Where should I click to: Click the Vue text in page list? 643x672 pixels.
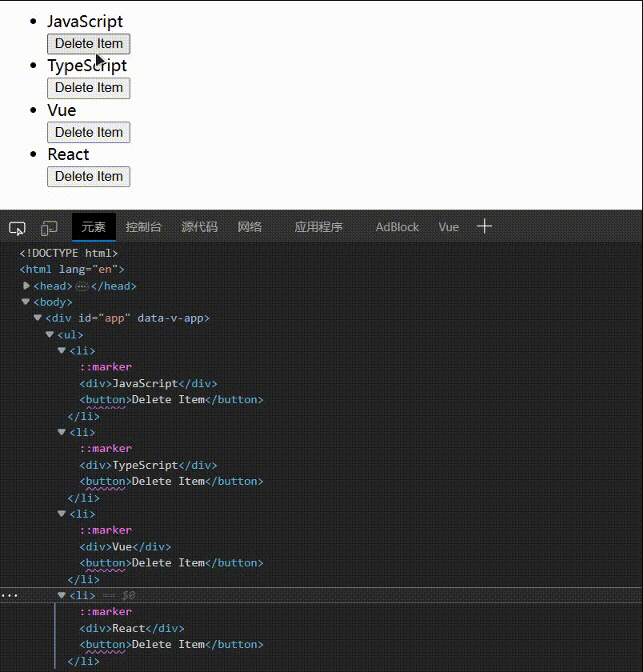[x=62, y=110]
